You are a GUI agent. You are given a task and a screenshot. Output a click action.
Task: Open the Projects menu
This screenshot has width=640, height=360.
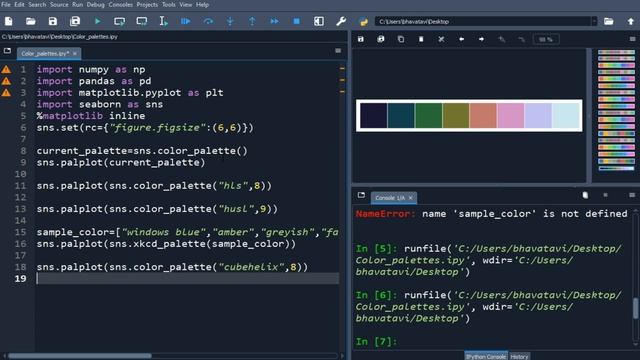147,4
